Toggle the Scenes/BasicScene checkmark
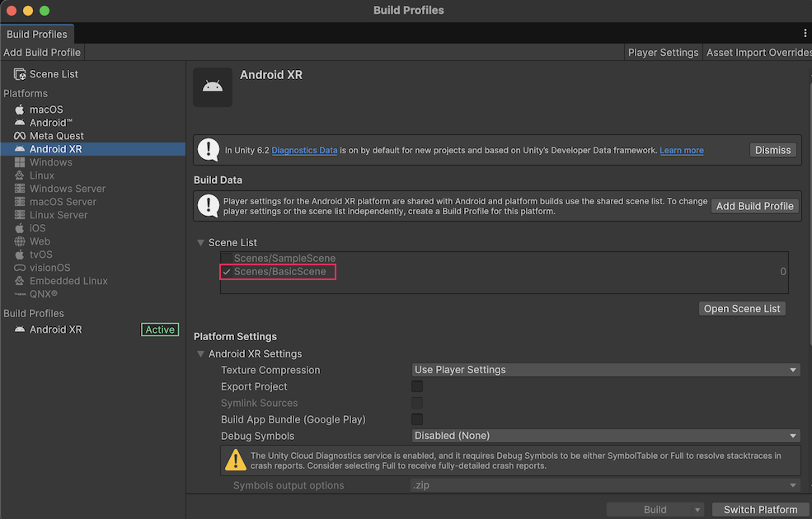 coord(227,272)
